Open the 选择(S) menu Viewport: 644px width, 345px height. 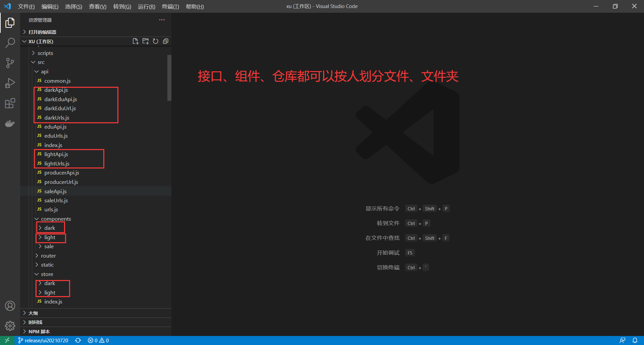[73, 6]
